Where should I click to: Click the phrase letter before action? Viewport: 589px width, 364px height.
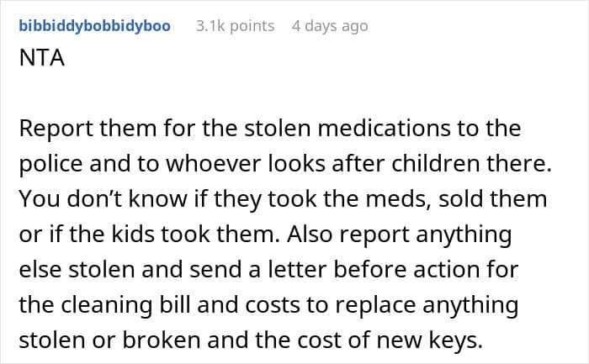click(376, 270)
